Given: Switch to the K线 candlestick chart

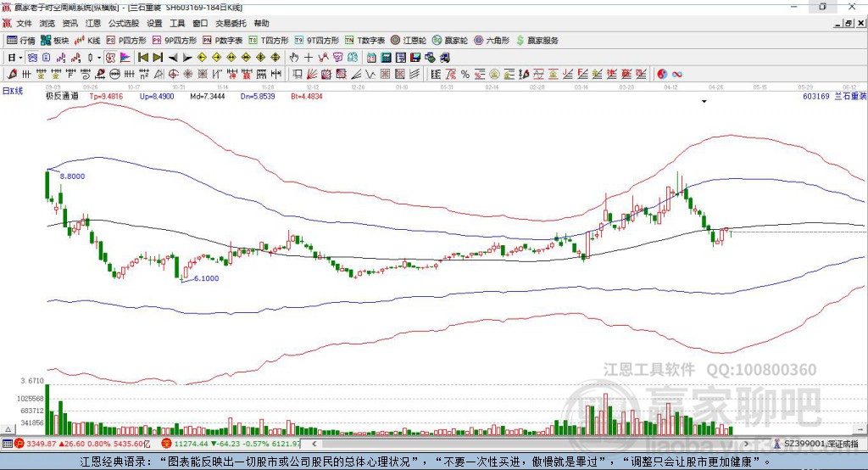Looking at the screenshot, I should [x=87, y=41].
